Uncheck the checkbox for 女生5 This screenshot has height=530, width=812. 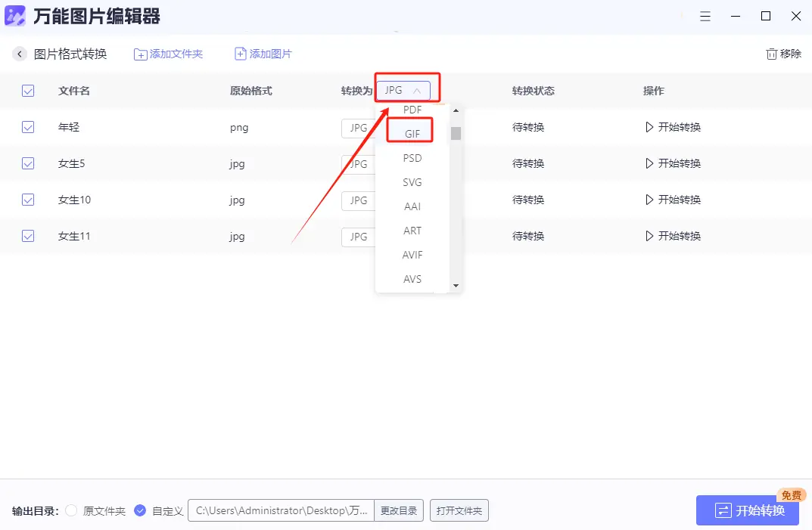click(x=28, y=163)
